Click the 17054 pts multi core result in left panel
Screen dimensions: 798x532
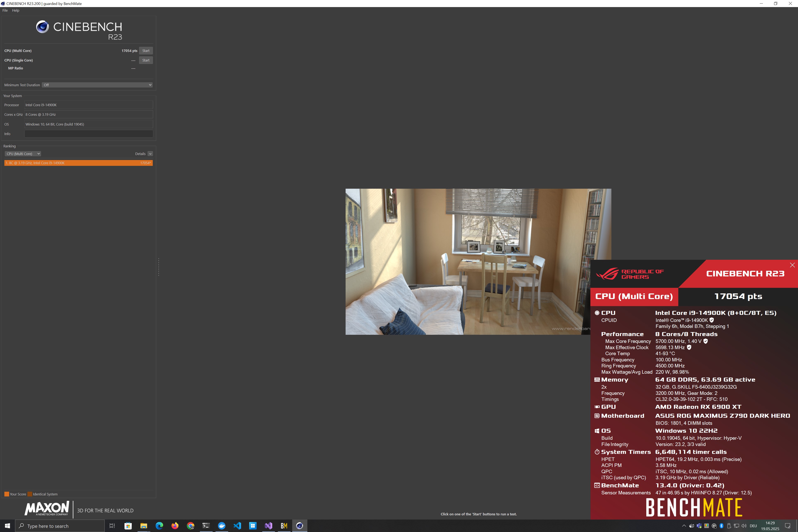129,50
